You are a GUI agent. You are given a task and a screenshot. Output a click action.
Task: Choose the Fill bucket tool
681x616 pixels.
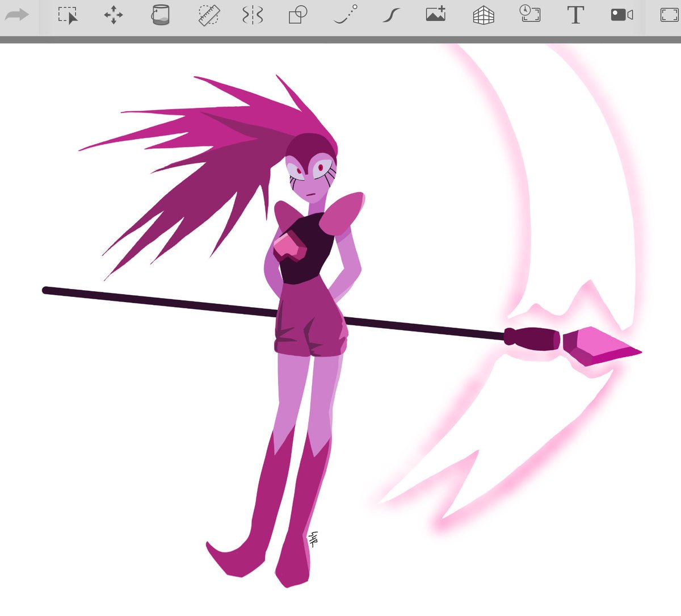[x=161, y=15]
